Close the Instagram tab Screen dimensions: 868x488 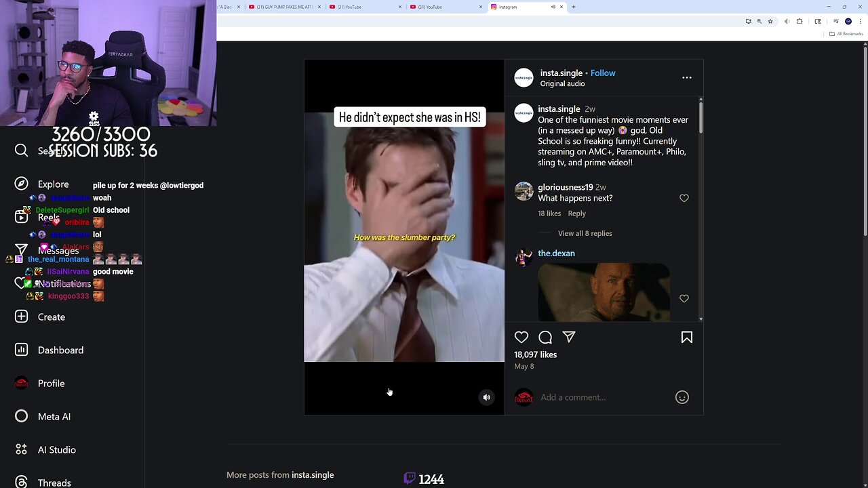point(561,7)
